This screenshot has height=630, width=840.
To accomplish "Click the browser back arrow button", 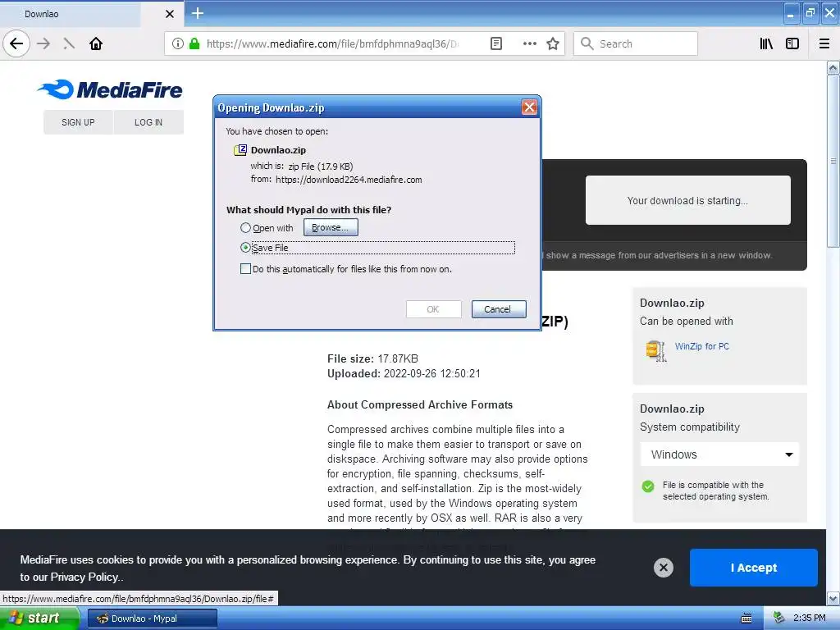I will pos(16,43).
